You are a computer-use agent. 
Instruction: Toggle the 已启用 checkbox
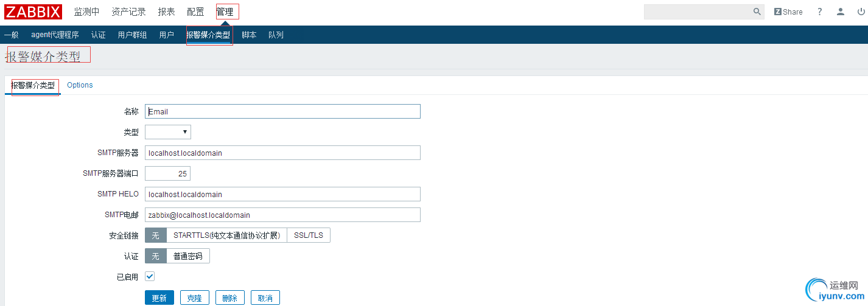tap(150, 276)
